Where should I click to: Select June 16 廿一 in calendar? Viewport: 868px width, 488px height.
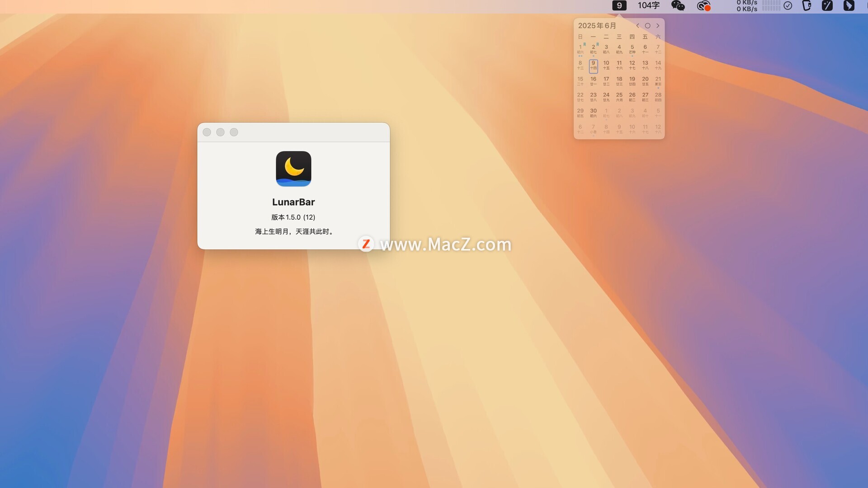[594, 81]
